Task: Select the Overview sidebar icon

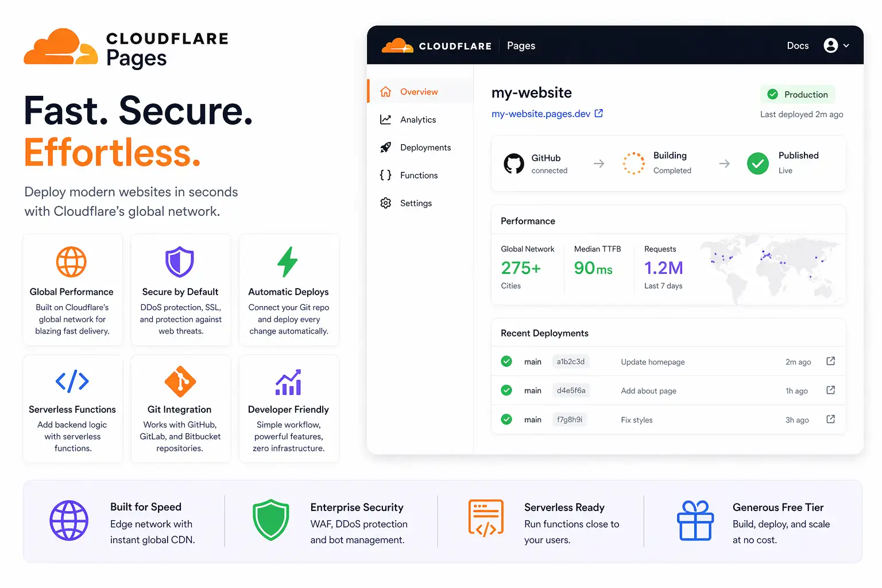Action: pos(385,91)
